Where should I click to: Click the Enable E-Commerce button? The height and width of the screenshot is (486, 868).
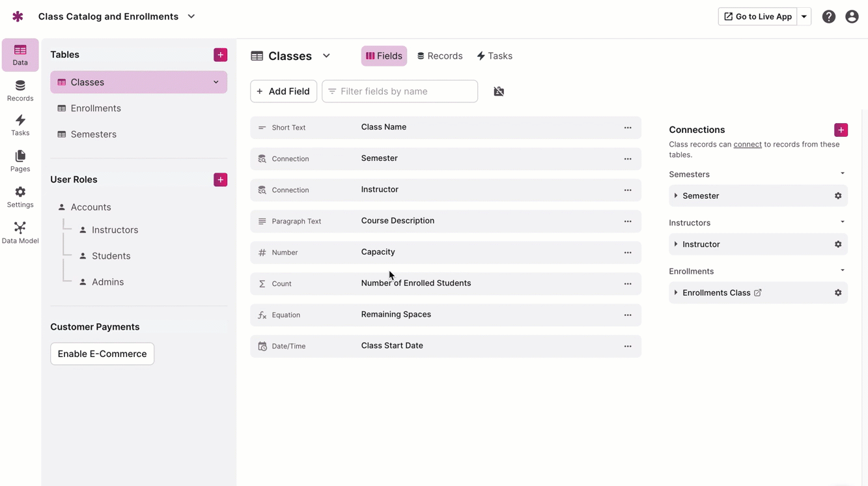[x=102, y=354]
